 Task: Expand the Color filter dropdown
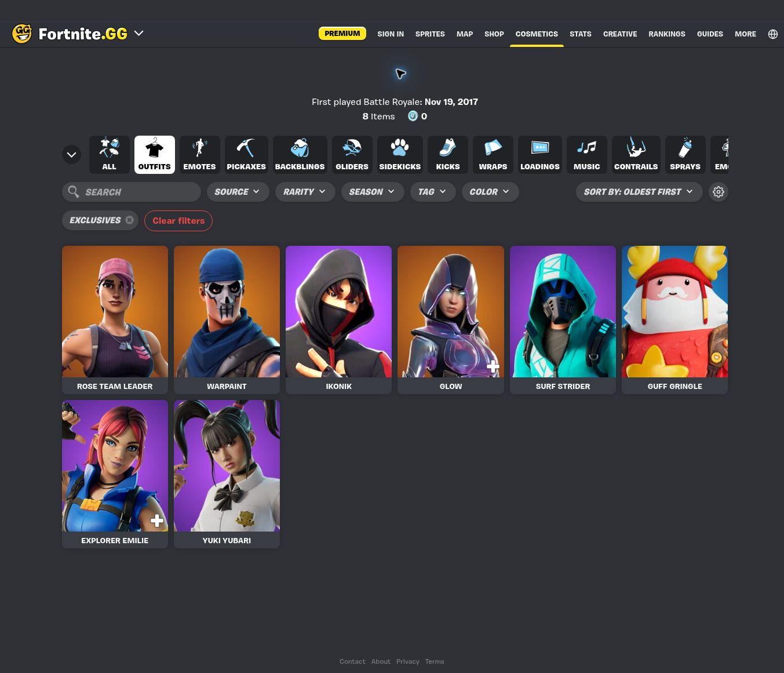pos(490,192)
